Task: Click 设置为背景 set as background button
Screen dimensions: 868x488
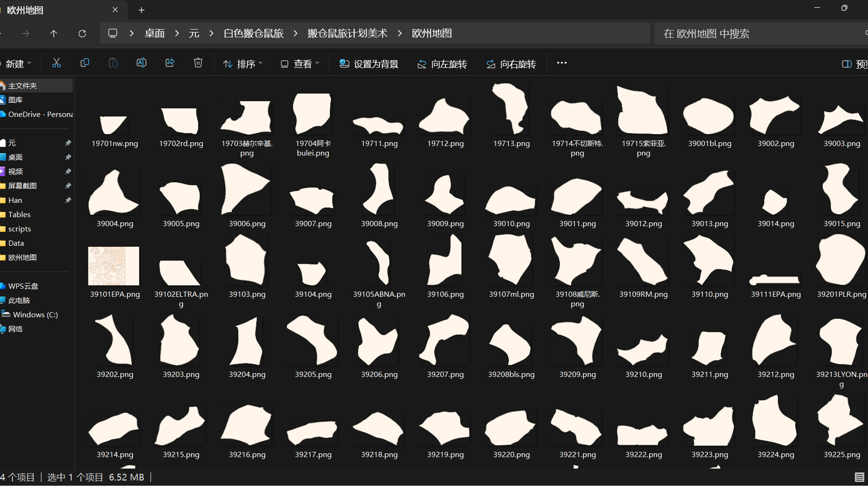Action: tap(369, 64)
